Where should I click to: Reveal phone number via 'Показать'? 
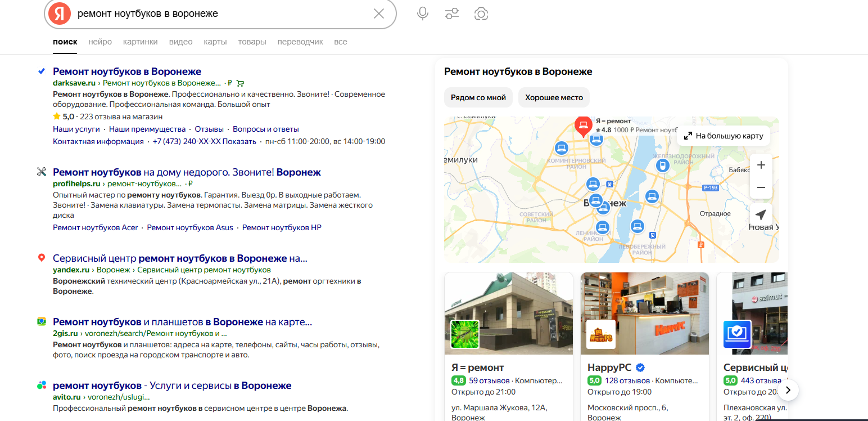[239, 141]
